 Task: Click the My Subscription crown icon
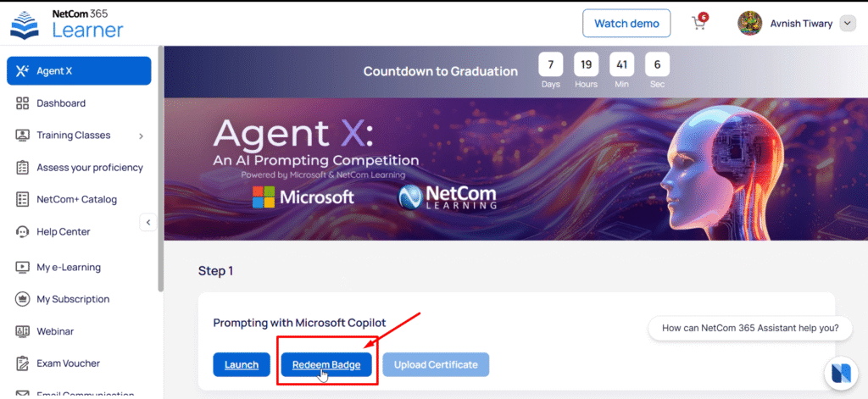(x=22, y=299)
